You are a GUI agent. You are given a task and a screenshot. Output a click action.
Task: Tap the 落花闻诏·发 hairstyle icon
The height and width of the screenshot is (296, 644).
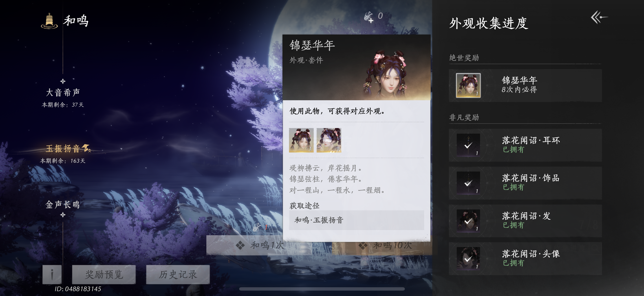click(x=468, y=221)
